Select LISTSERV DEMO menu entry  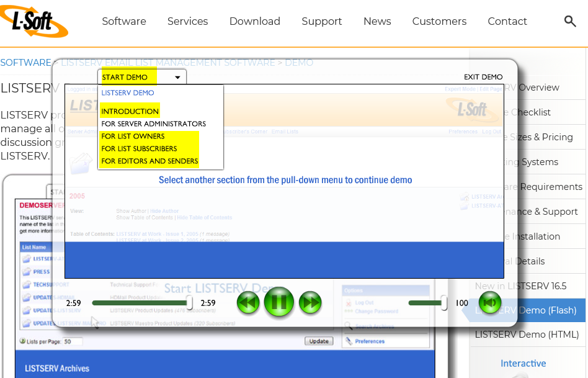[x=128, y=92]
